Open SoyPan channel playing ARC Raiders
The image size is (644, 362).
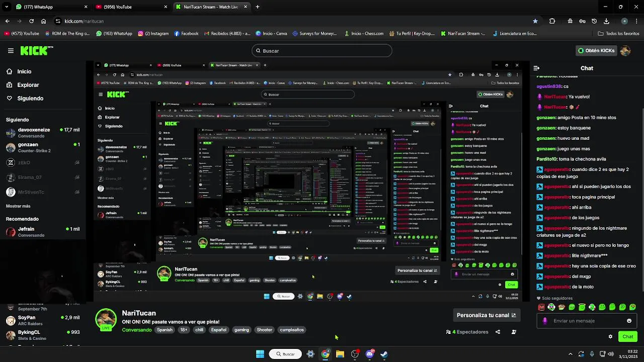(43, 320)
